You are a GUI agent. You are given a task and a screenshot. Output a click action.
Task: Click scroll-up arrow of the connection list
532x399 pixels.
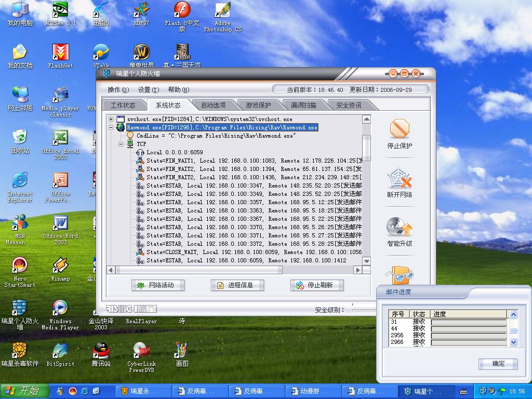[x=366, y=119]
